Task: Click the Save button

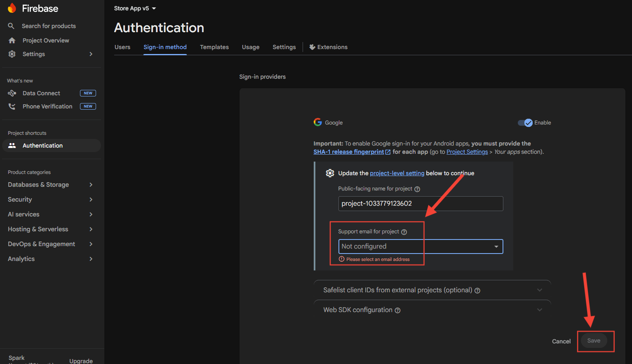Action: (594, 341)
